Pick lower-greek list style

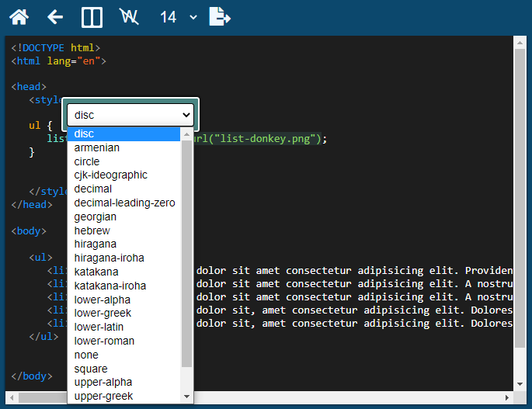(123, 313)
